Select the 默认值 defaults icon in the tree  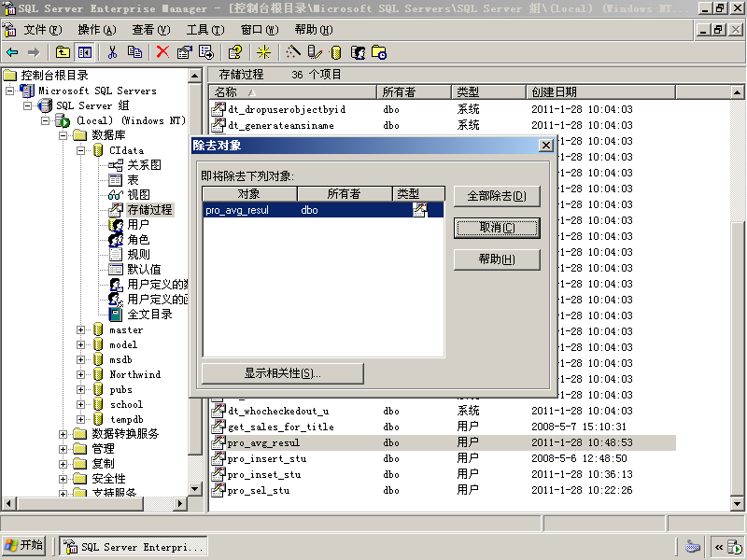pyautogui.click(x=115, y=270)
